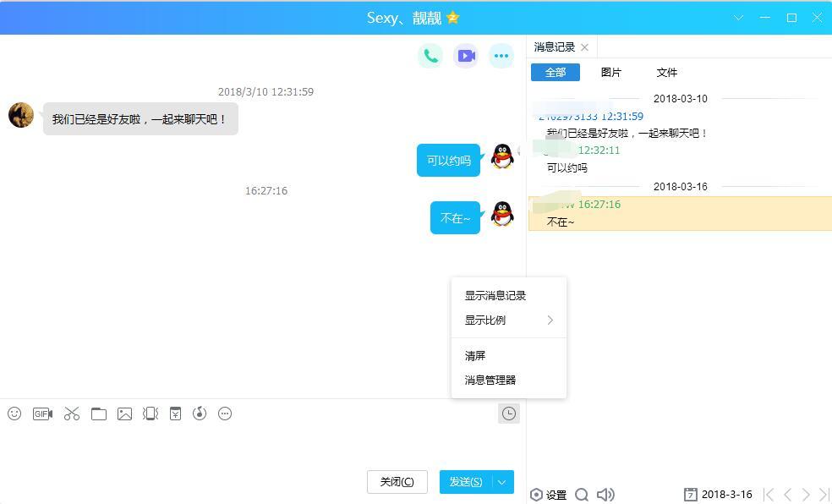832x504 pixels.
Task: Open the calendar date picker 2018-3-16
Action: [718, 495]
